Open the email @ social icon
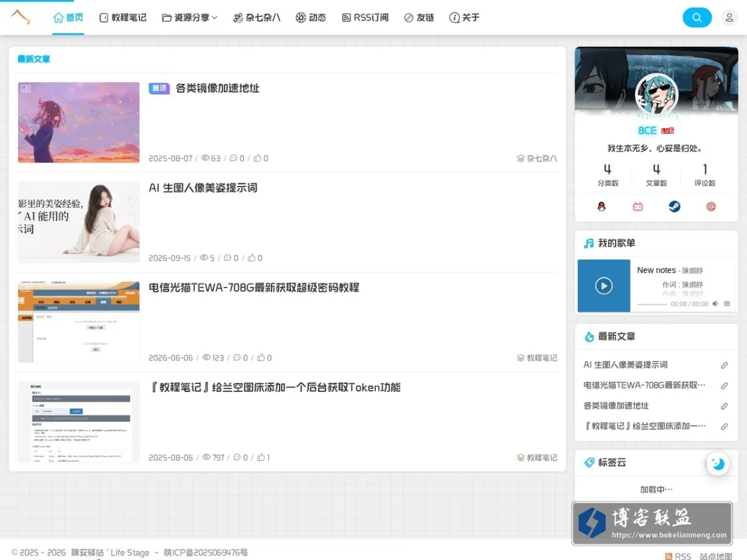This screenshot has width=747, height=560. click(711, 207)
